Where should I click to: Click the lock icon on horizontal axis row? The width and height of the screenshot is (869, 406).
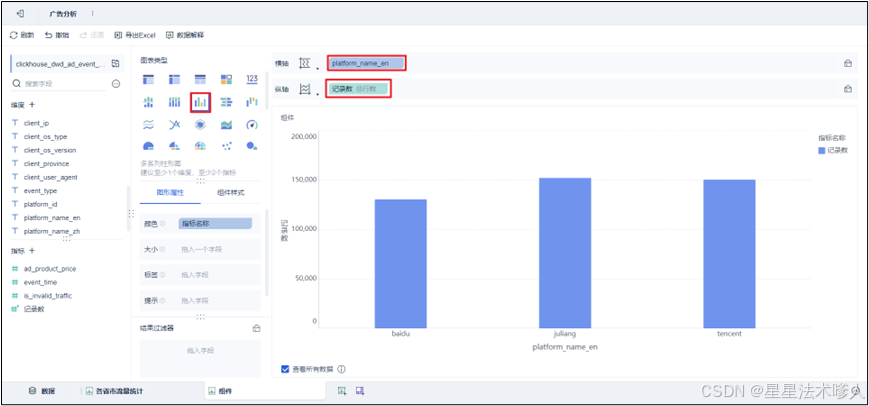point(847,63)
